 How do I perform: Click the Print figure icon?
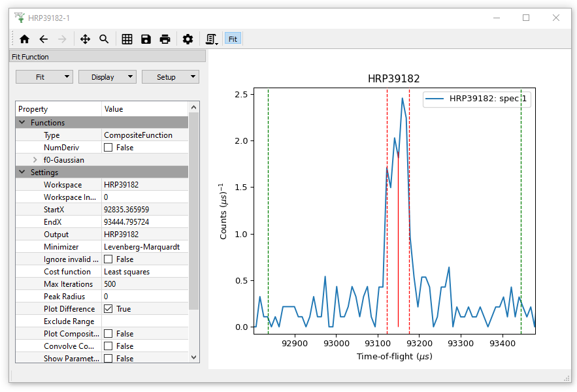point(165,39)
